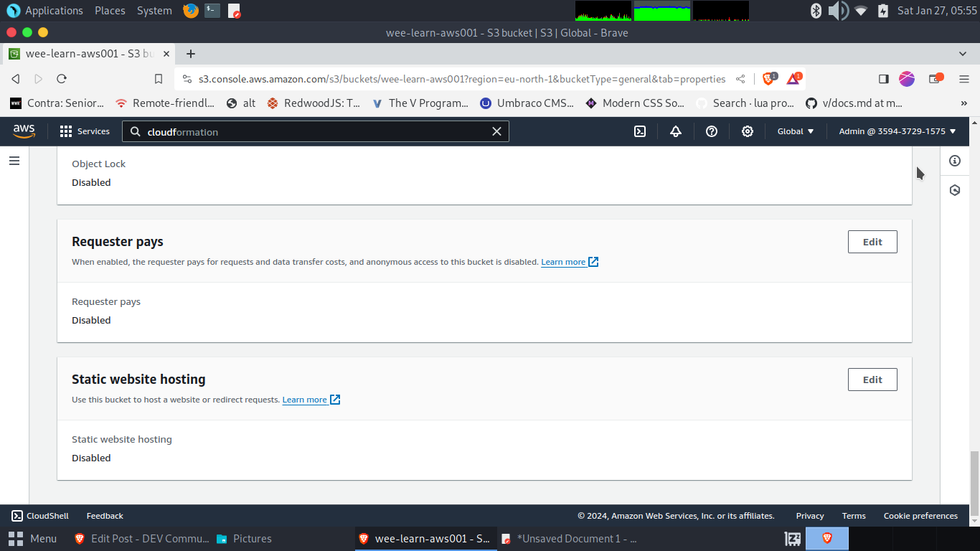This screenshot has width=980, height=551.
Task: Launch CloudShell from the top navigation bar
Action: click(x=640, y=131)
